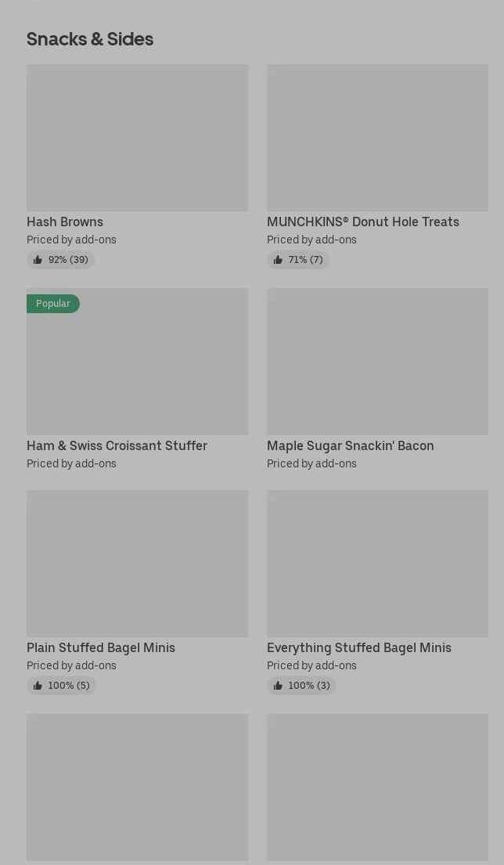Viewport: 504px width, 865px height.
Task: Open Maple Sugar Snackin' Bacon image
Action: 377,362
